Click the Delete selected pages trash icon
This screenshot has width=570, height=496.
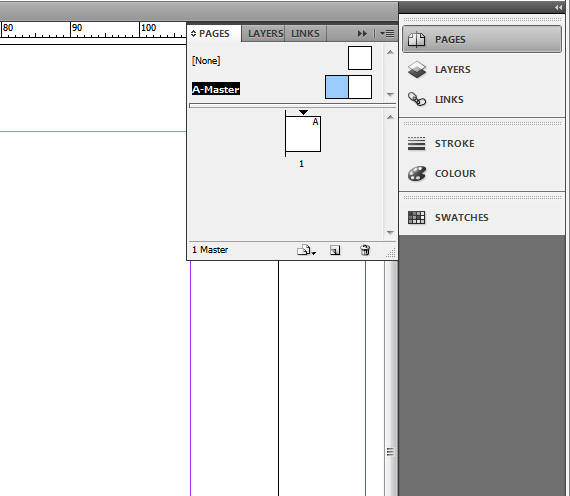pos(365,250)
